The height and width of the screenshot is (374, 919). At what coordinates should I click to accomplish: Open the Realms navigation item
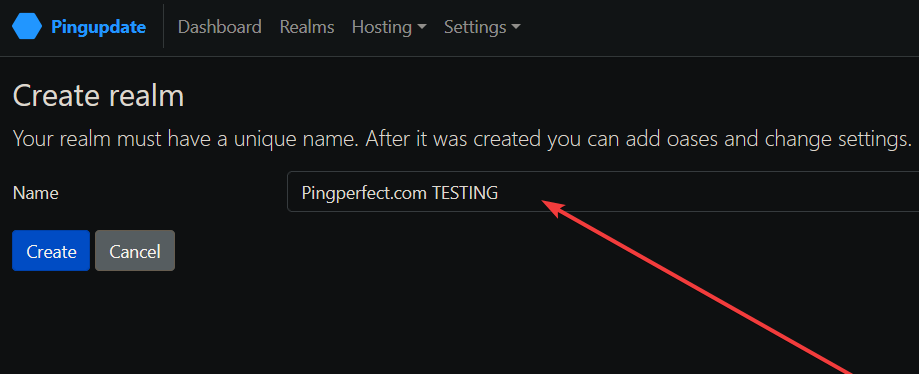(307, 27)
